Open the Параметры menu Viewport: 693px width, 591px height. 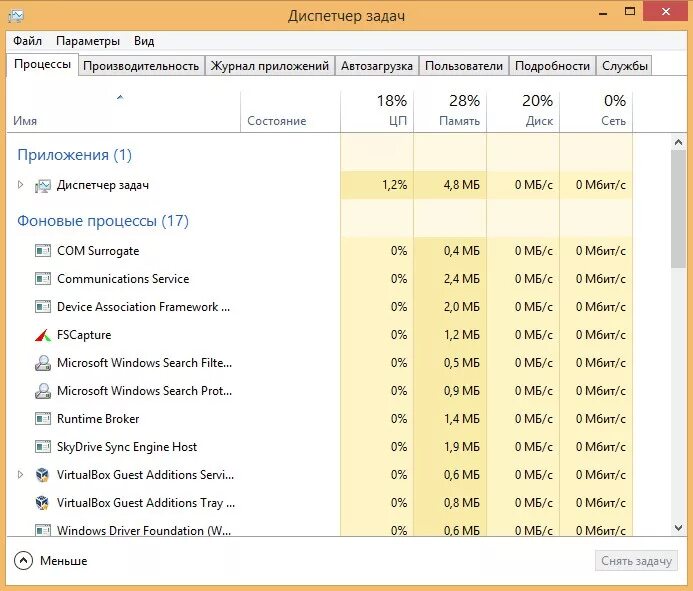pyautogui.click(x=88, y=41)
